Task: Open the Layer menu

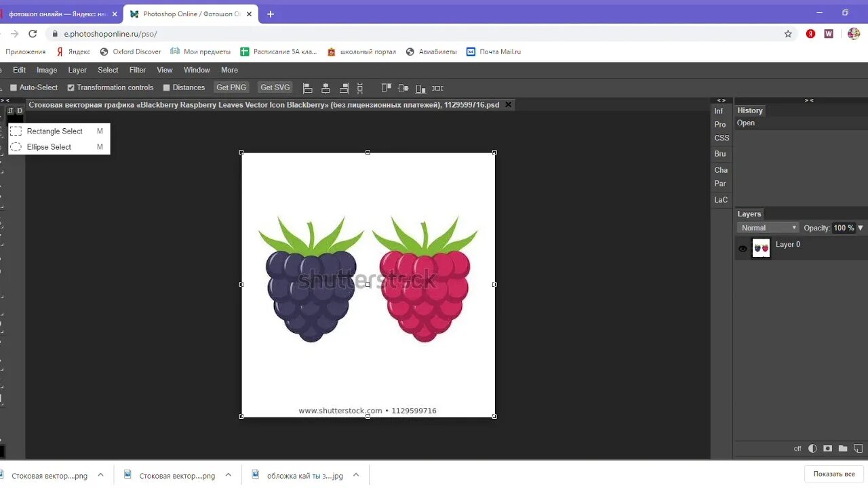Action: click(x=77, y=70)
